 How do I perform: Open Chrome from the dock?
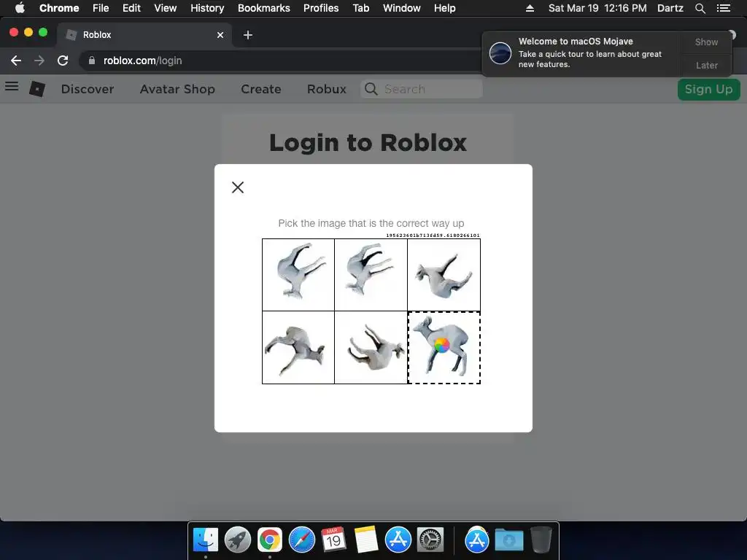coord(270,540)
